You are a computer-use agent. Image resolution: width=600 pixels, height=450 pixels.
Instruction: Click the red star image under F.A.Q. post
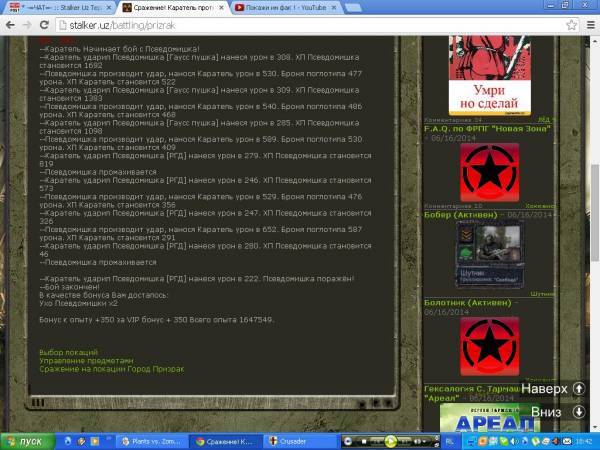click(x=489, y=172)
